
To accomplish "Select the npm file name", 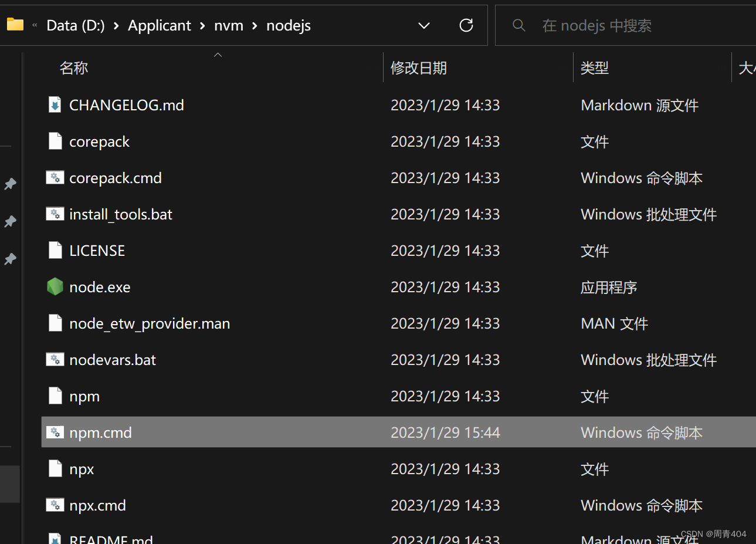I will point(84,397).
